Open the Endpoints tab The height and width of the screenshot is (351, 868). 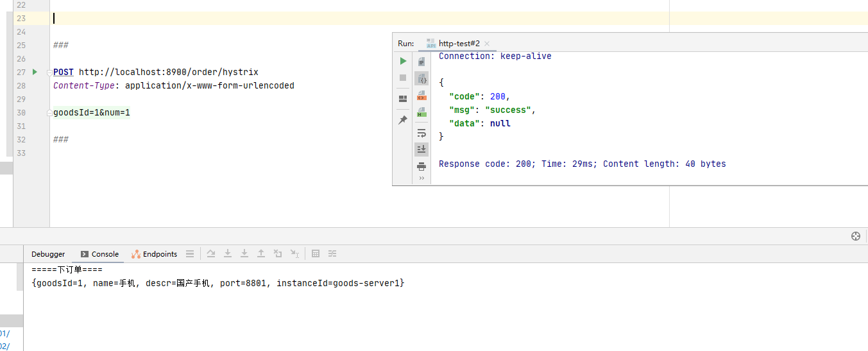154,254
